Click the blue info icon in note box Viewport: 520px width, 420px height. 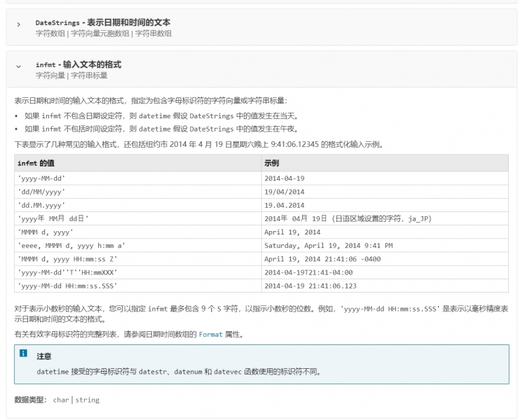(23, 353)
